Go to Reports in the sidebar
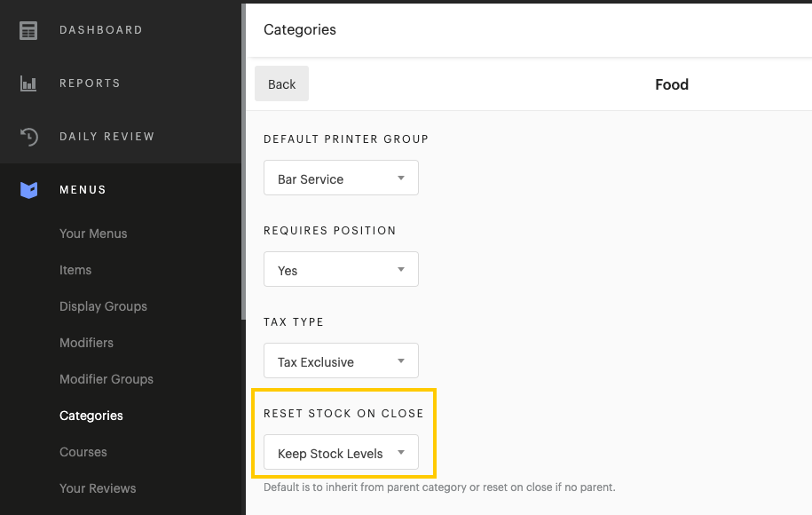Screen dimensions: 812x515 click(90, 83)
